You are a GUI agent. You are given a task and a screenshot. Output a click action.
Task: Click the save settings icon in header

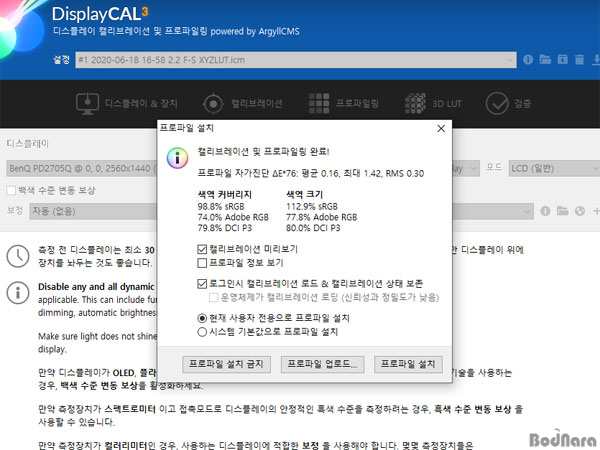pyautogui.click(x=562, y=59)
